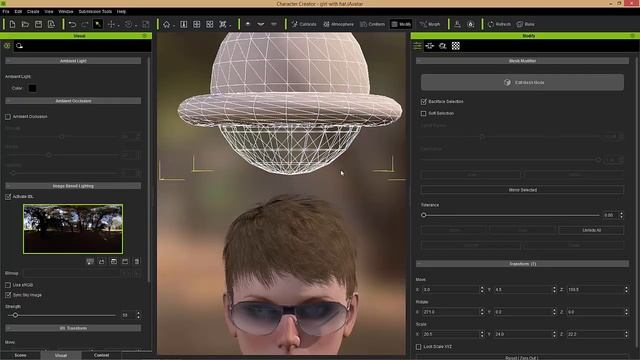The height and width of the screenshot is (360, 640).
Task: Click the Bake toolbar button
Action: pyautogui.click(x=525, y=24)
